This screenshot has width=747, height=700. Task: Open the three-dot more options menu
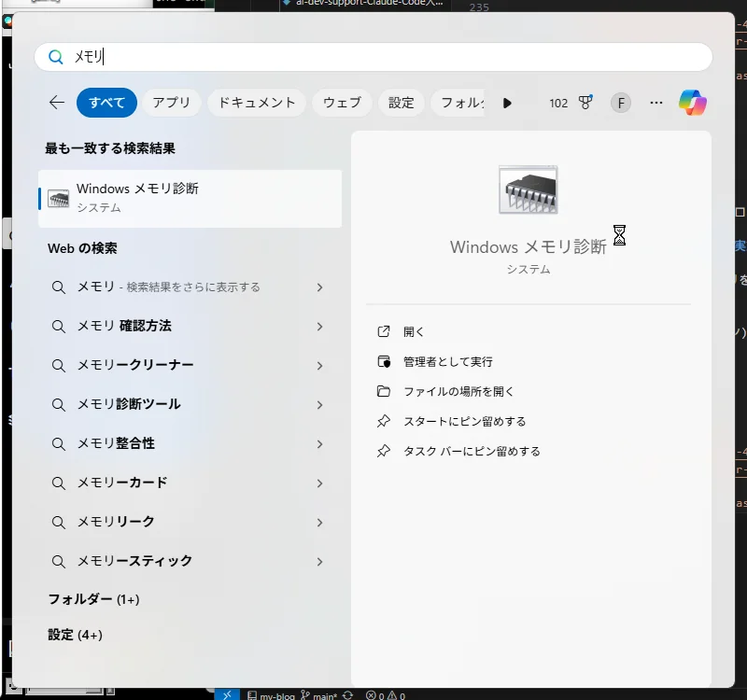(x=656, y=103)
